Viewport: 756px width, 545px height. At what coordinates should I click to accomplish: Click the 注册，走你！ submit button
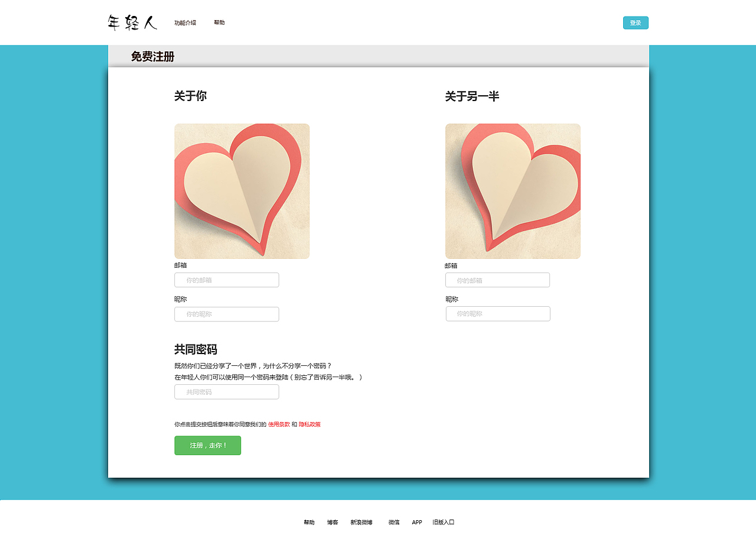(x=207, y=445)
